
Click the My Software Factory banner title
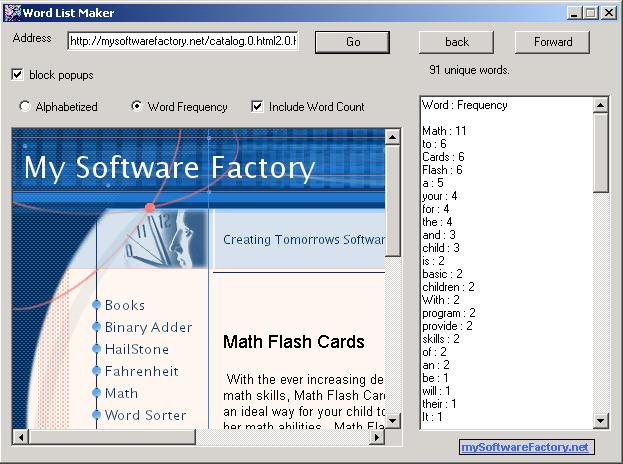coord(170,168)
